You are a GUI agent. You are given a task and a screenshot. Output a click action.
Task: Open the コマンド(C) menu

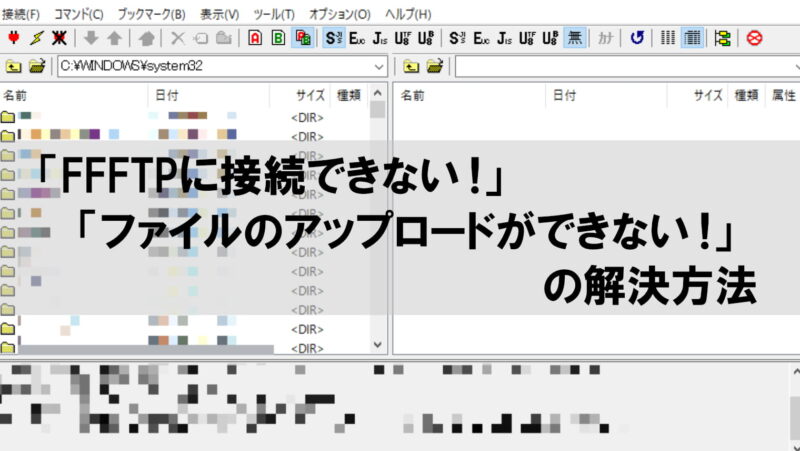coord(79,14)
